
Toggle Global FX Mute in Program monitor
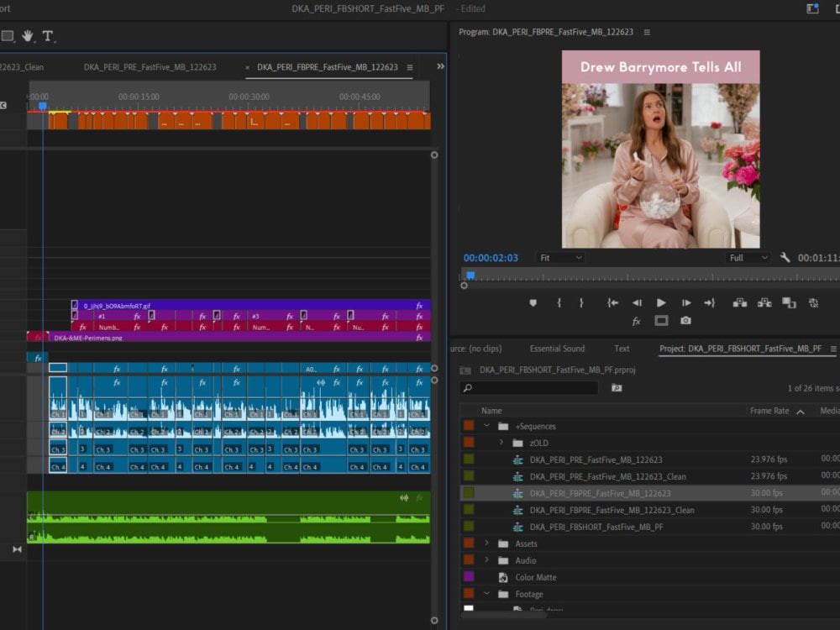636,320
